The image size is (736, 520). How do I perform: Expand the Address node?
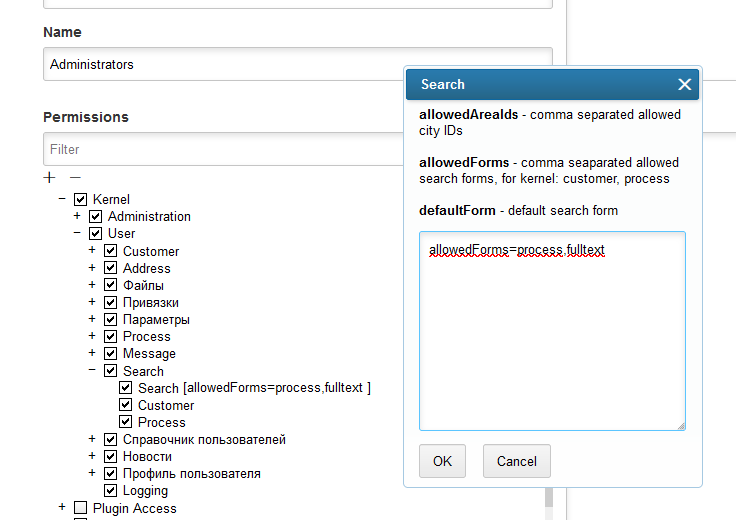[92, 268]
